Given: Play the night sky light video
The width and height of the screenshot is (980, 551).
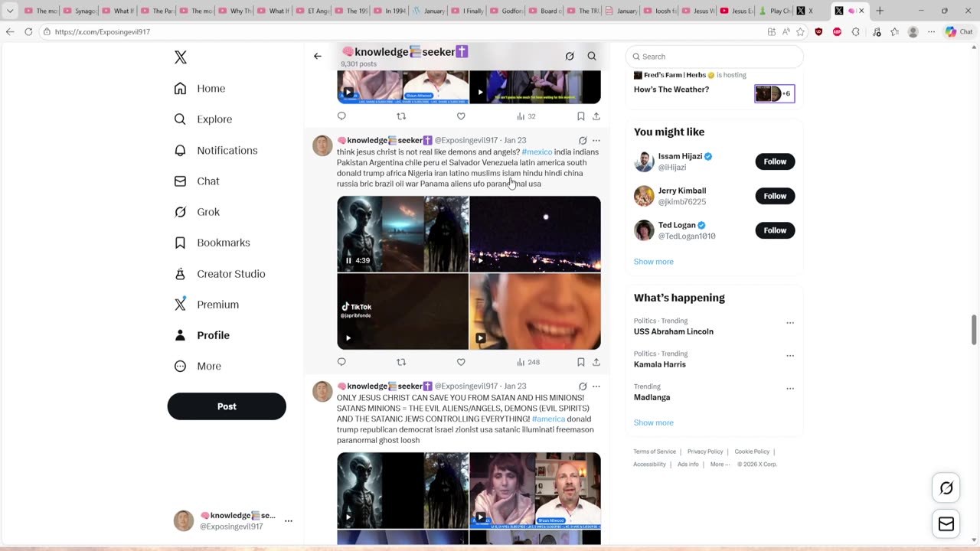Looking at the screenshot, I should tap(535, 234).
